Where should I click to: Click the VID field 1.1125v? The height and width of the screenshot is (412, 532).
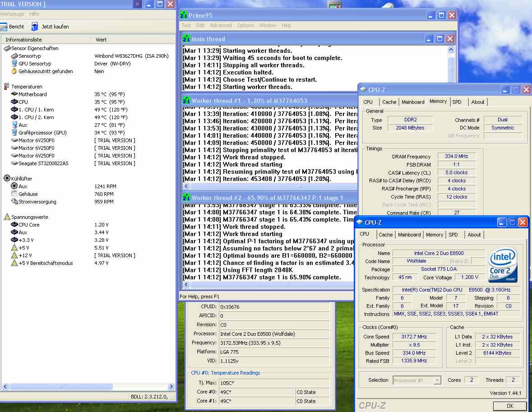point(274,361)
